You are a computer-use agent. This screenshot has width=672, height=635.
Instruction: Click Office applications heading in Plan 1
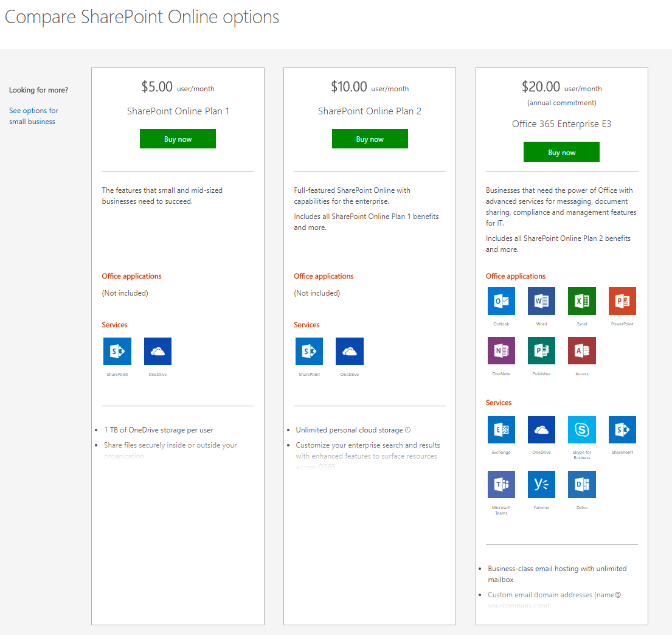[131, 276]
